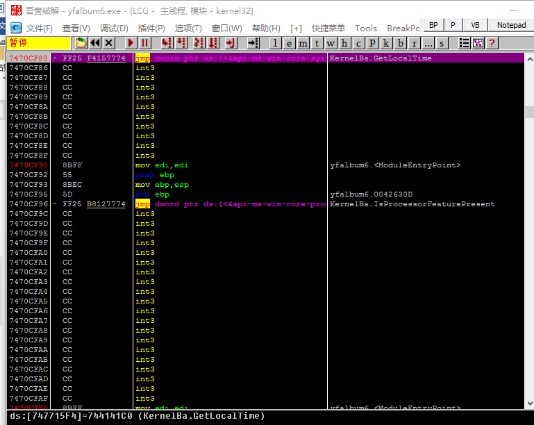Open the 快捷菜单 menu
The image size is (534, 425).
[328, 28]
